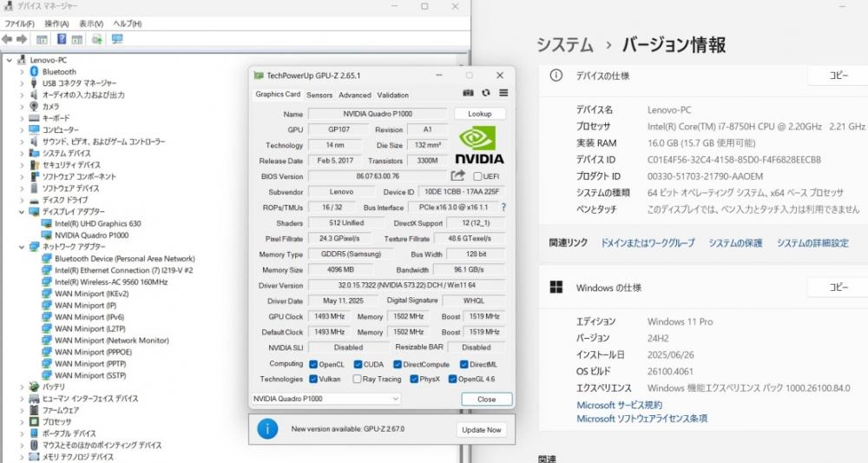This screenshot has width=868, height=463.
Task: Toggle the PhysX checkbox
Action: tap(414, 379)
